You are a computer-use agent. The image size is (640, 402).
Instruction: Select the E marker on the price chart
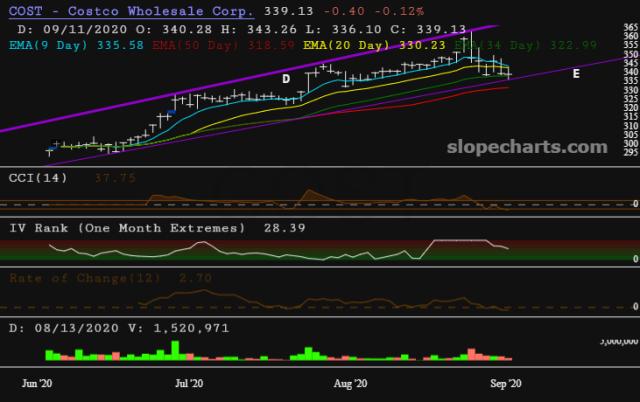click(576, 73)
